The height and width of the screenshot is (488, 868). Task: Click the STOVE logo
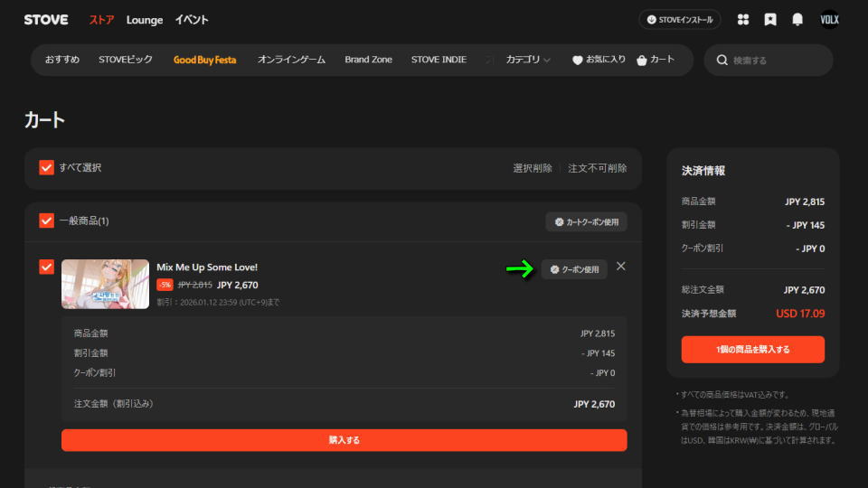tap(45, 20)
